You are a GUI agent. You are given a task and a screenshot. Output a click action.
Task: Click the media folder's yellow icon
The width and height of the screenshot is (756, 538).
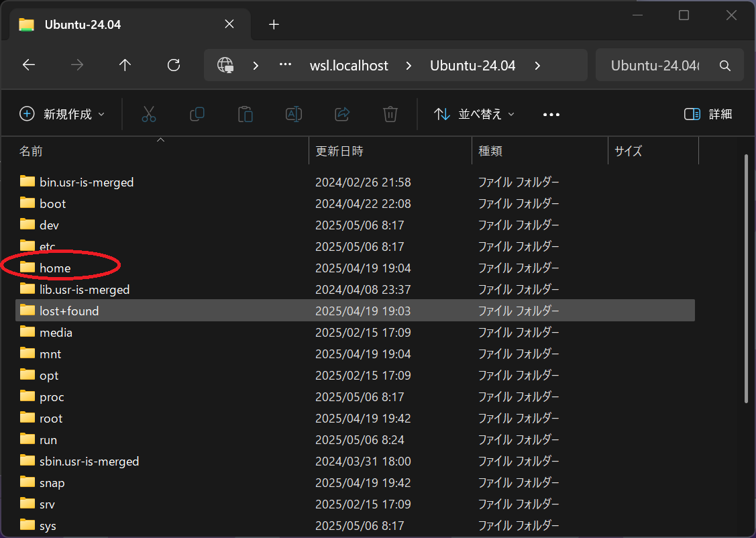[x=28, y=331]
